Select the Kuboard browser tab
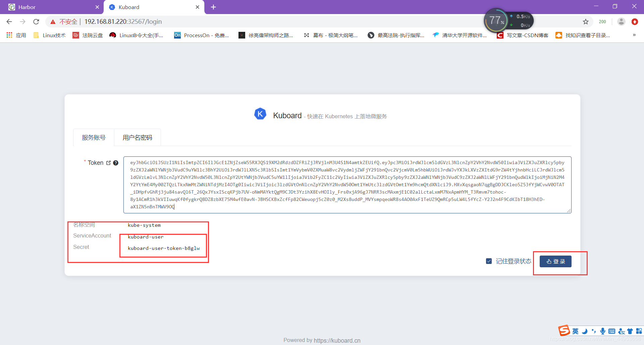The width and height of the screenshot is (644, 345). tap(154, 7)
